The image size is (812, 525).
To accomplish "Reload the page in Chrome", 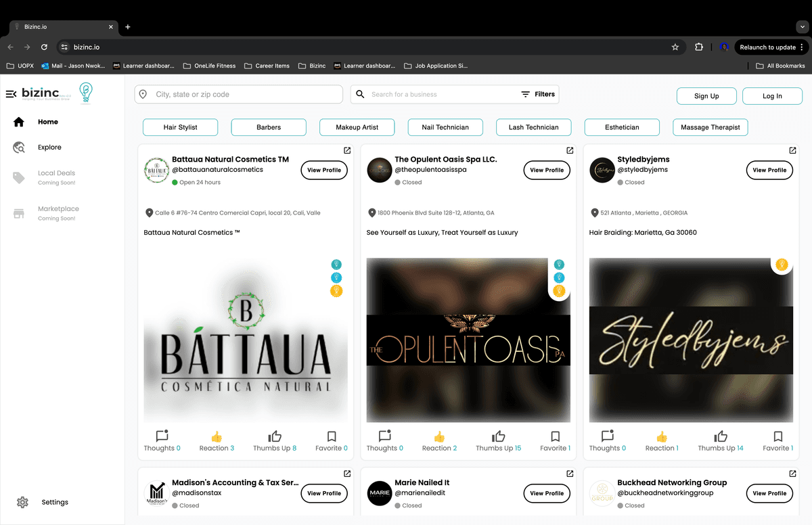I will point(44,47).
